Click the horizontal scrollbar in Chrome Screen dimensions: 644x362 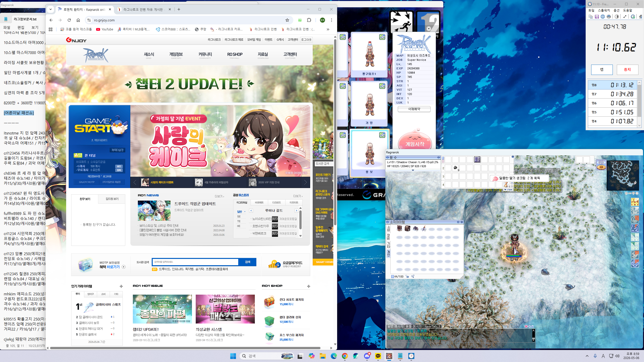[x=186, y=348]
